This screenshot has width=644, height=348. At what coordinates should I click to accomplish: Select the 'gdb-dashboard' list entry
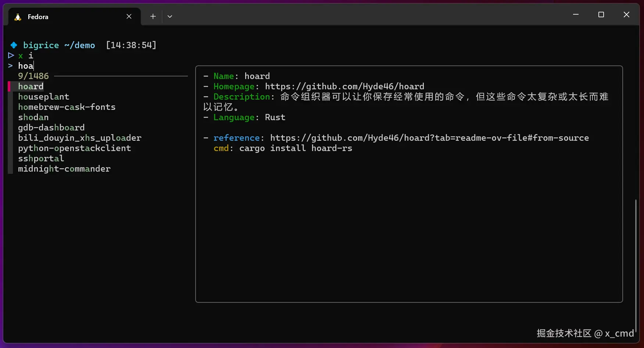coord(51,128)
